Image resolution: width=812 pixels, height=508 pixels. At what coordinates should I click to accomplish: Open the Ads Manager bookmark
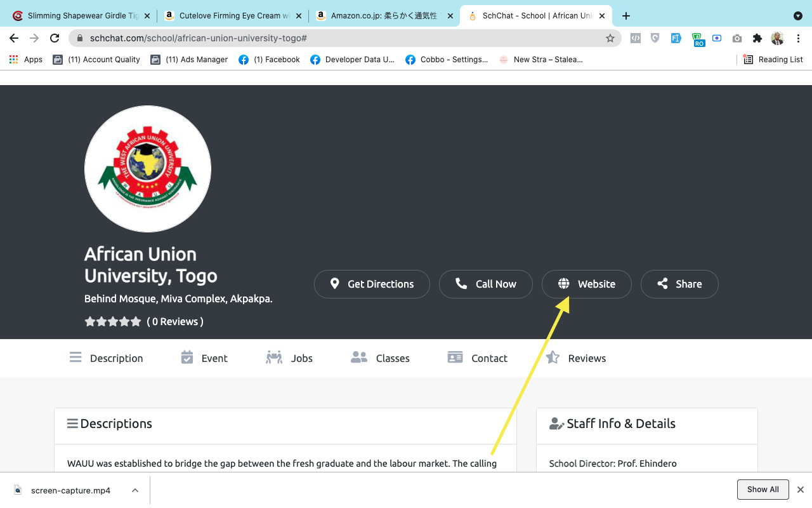[x=189, y=60]
